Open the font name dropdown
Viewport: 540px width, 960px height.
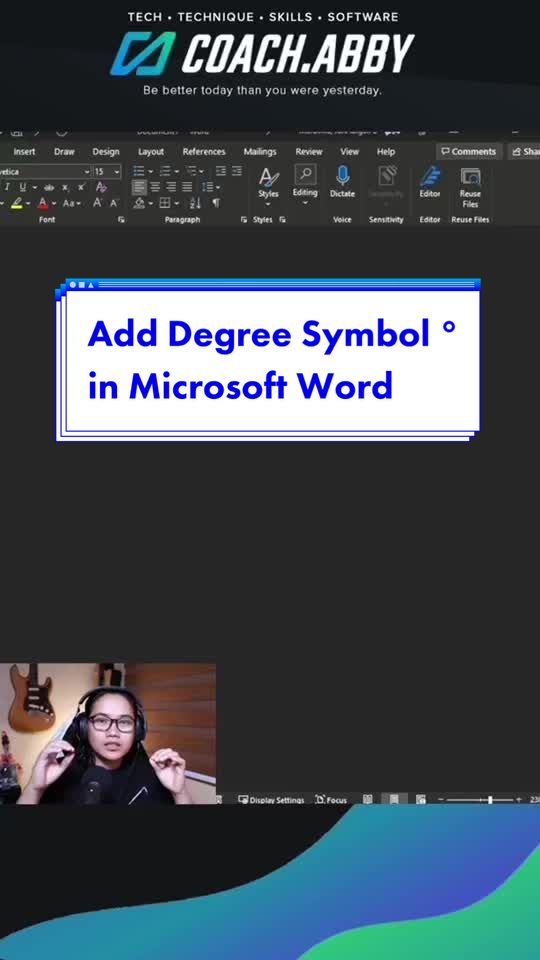(86, 172)
